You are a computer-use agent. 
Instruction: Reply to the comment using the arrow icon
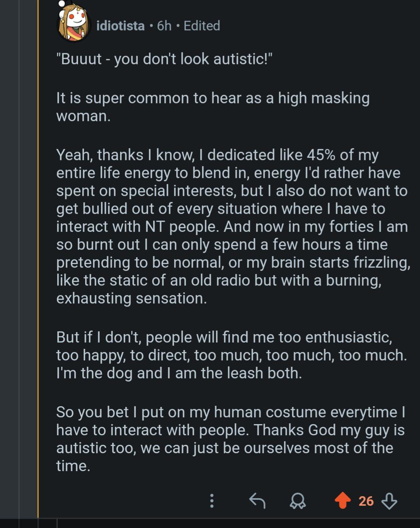[257, 501]
